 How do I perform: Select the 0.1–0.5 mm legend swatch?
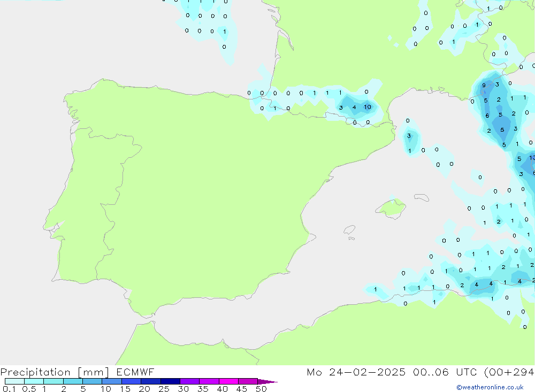coord(14,381)
